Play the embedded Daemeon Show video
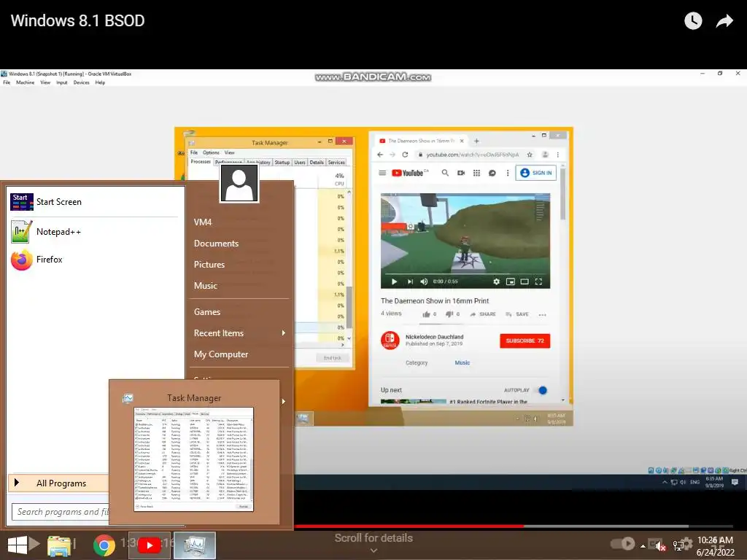Screen dimensions: 747x560 click(394, 281)
